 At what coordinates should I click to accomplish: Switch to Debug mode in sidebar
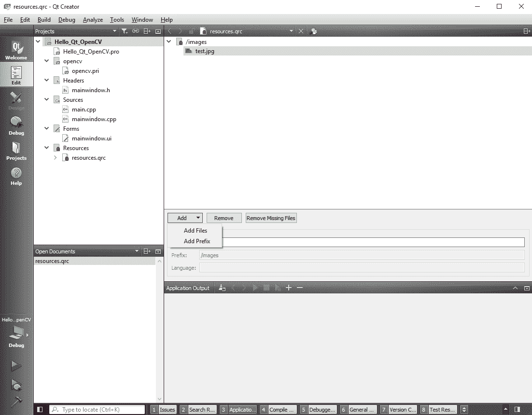pyautogui.click(x=16, y=126)
